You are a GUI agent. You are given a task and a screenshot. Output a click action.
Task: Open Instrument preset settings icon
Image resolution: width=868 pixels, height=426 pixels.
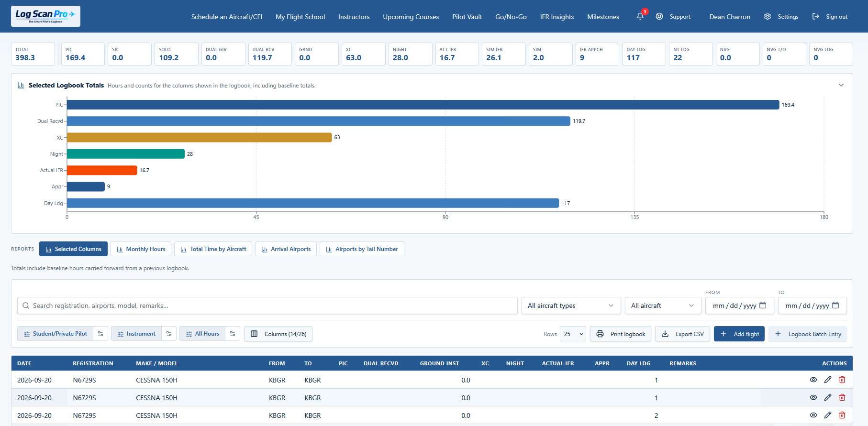click(x=169, y=334)
